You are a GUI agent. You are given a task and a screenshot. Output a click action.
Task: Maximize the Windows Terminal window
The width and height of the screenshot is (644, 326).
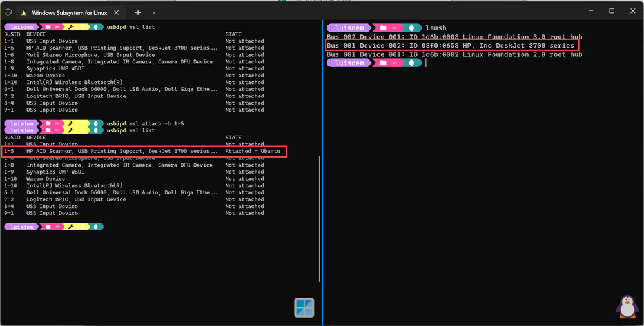(x=612, y=11)
